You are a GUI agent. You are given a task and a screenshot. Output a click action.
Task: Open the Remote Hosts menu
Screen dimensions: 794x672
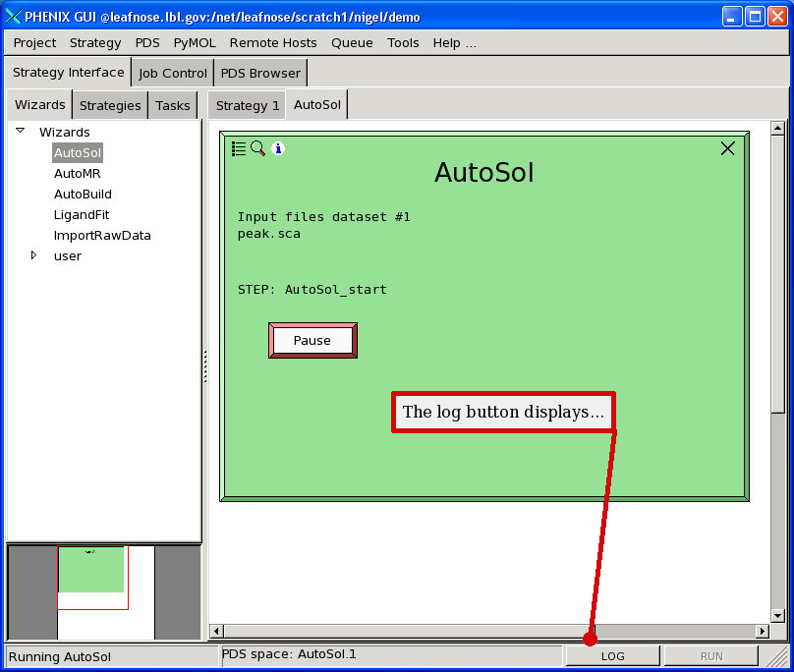(273, 42)
